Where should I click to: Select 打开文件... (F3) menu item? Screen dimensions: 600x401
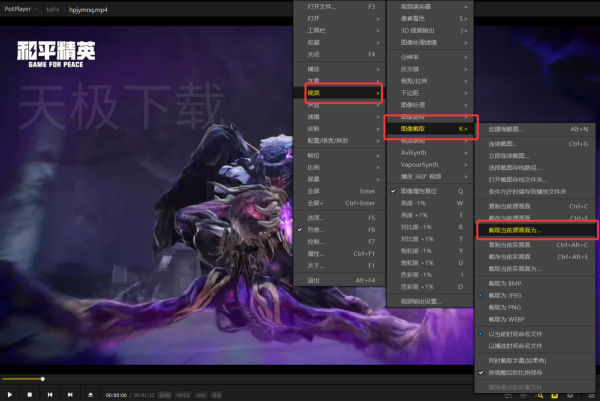[x=340, y=7]
